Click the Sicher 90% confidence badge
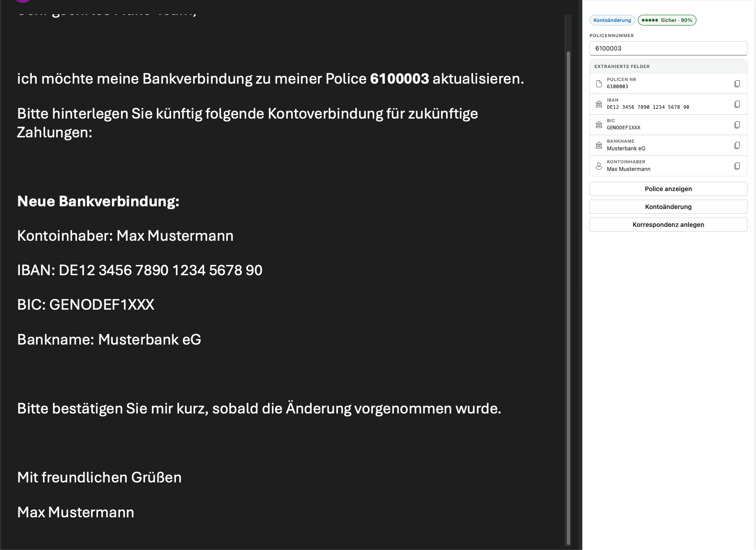The height and width of the screenshot is (550, 756). (667, 20)
